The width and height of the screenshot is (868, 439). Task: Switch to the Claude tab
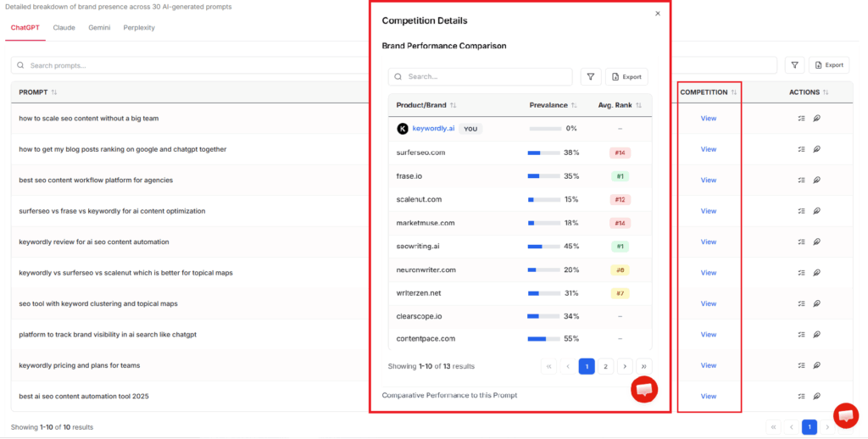coord(64,28)
